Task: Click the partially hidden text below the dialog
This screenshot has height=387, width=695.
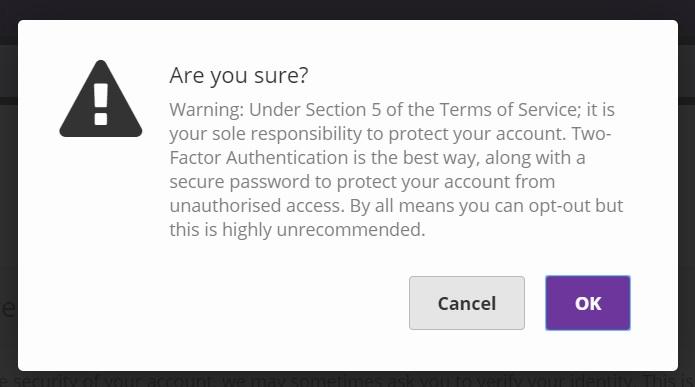Action: (x=348, y=379)
